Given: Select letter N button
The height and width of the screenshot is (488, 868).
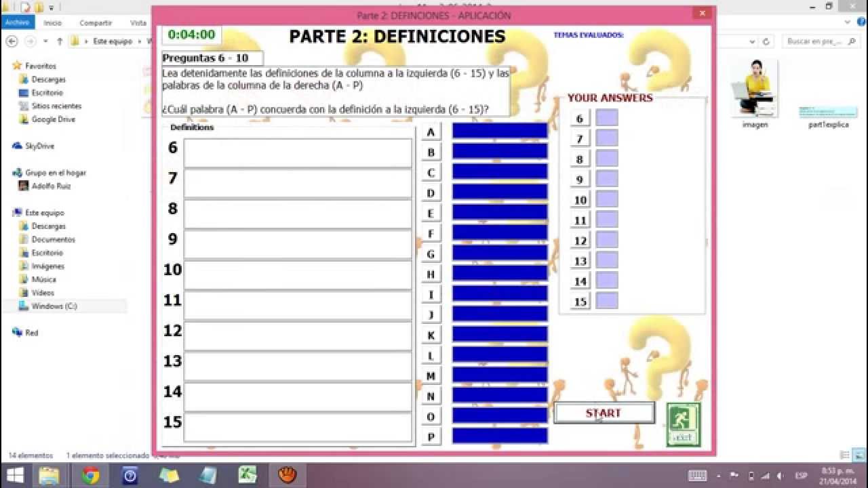Looking at the screenshot, I should pyautogui.click(x=431, y=396).
